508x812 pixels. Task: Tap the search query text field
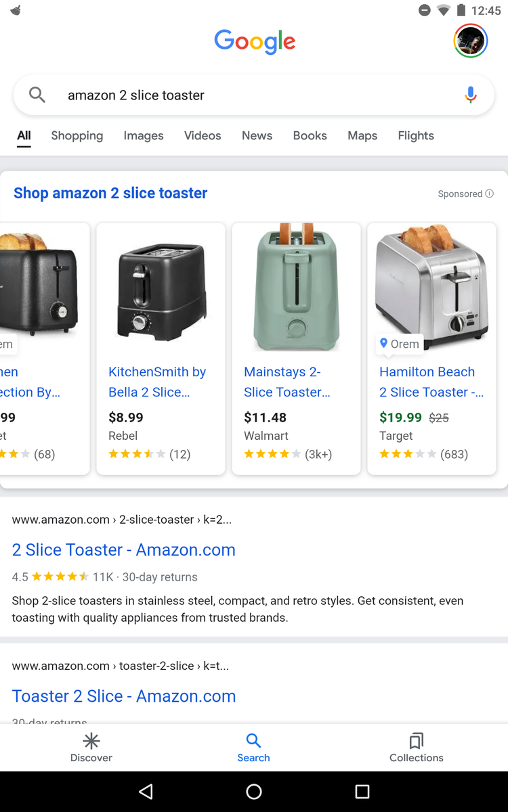click(254, 95)
